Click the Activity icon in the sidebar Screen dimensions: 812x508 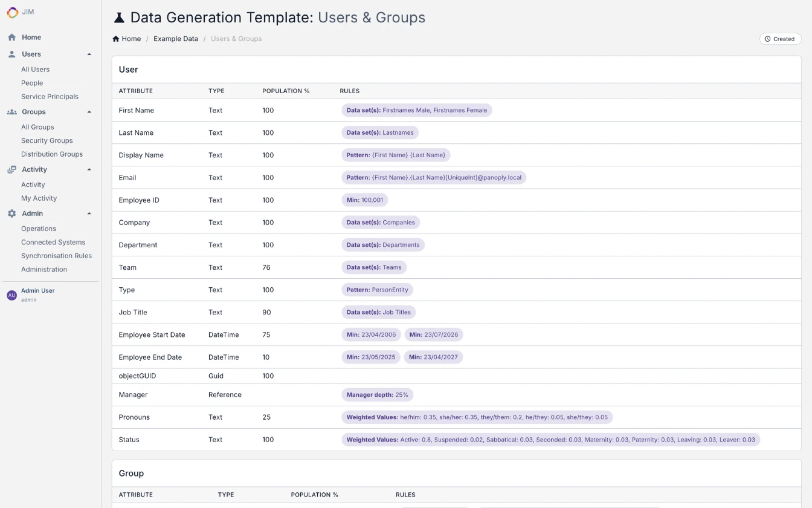pyautogui.click(x=10, y=169)
